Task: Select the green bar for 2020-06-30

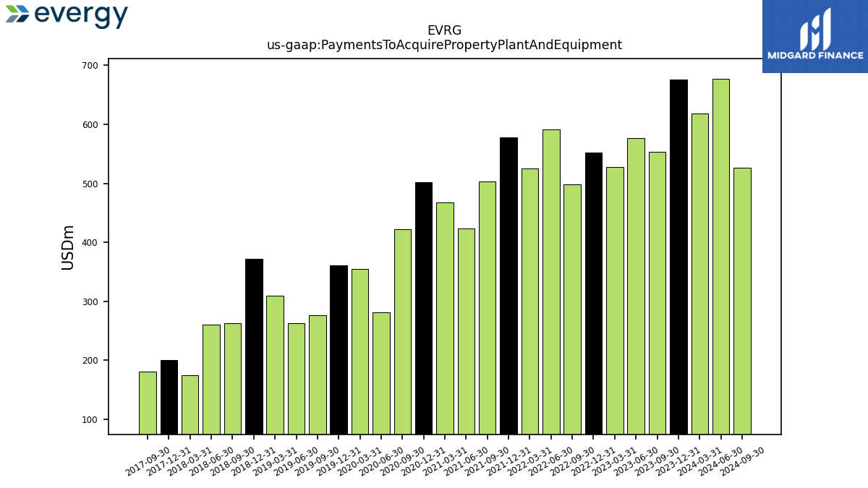Action: tap(381, 373)
